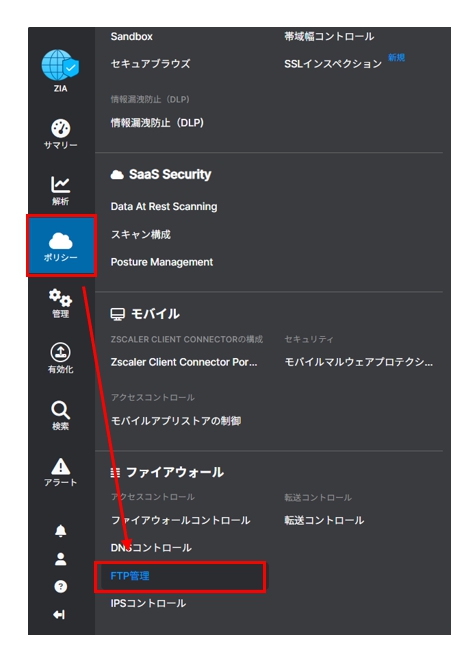Open the user profile icon
The image size is (475, 668).
(x=60, y=559)
